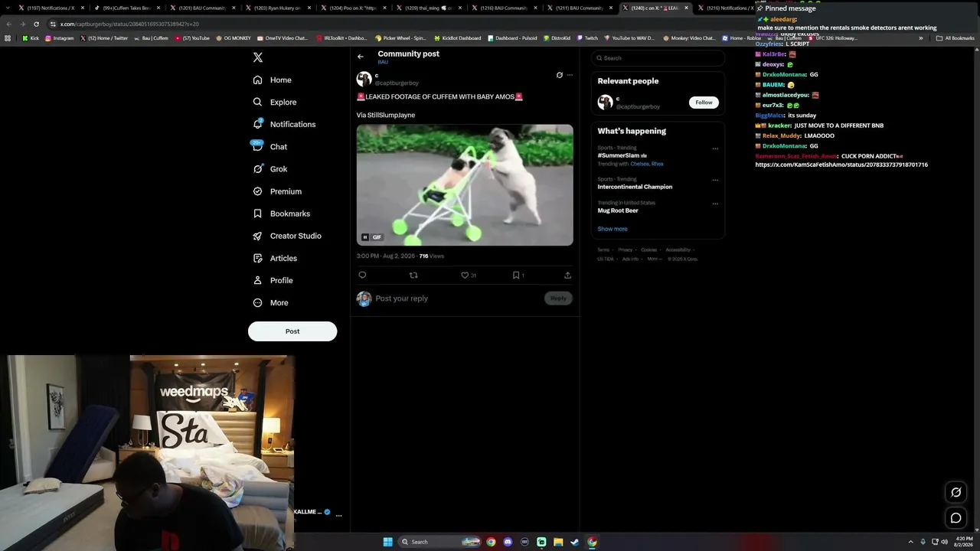Share the post with the share icon
The image size is (980, 551).
[x=567, y=275]
